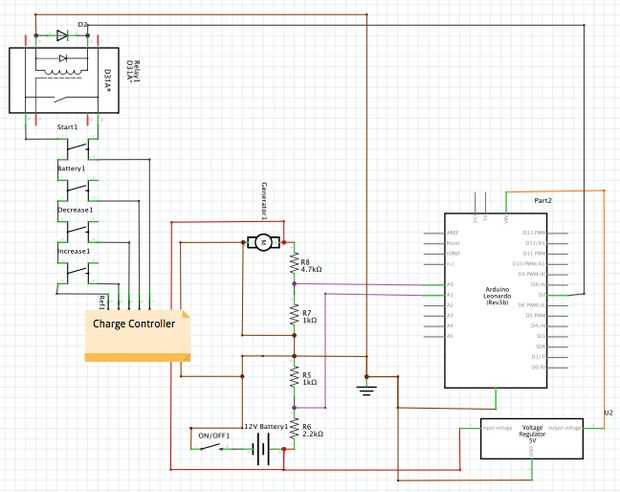Click the Part2 label above Arduino

coord(543,201)
